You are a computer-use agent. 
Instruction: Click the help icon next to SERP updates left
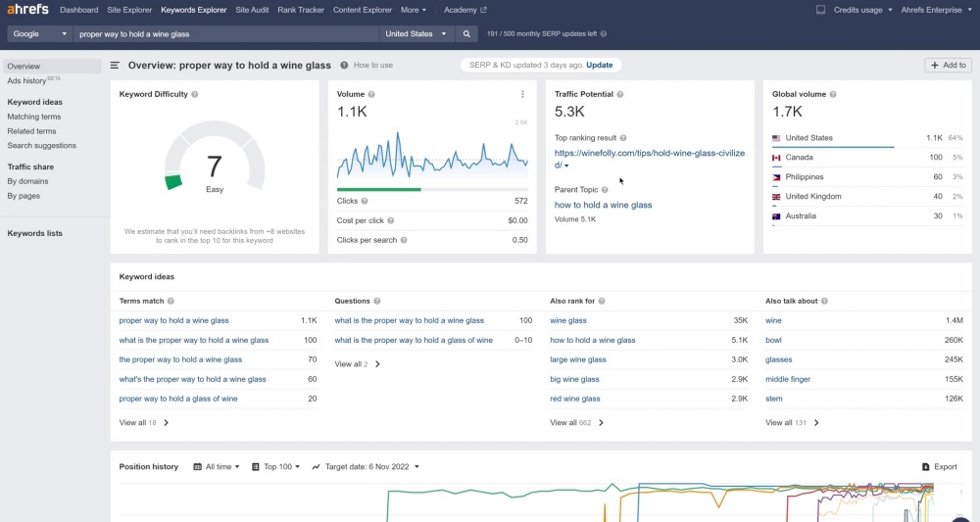pyautogui.click(x=603, y=33)
